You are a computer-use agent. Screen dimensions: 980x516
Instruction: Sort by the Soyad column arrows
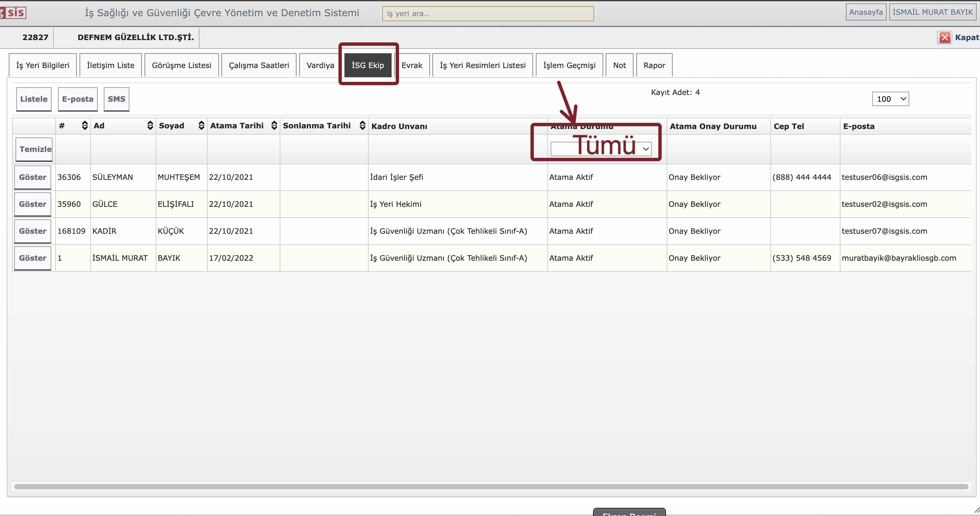coord(201,126)
